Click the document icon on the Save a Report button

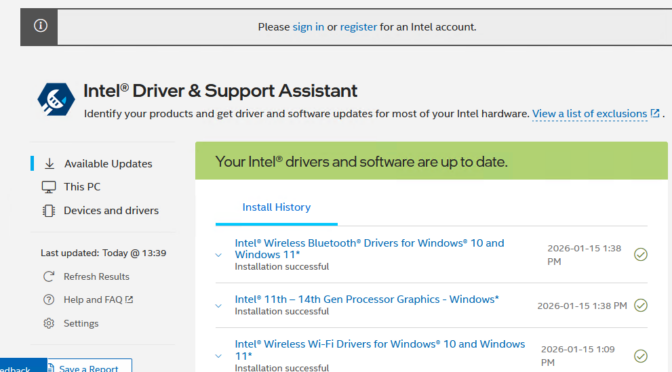[x=51, y=368]
